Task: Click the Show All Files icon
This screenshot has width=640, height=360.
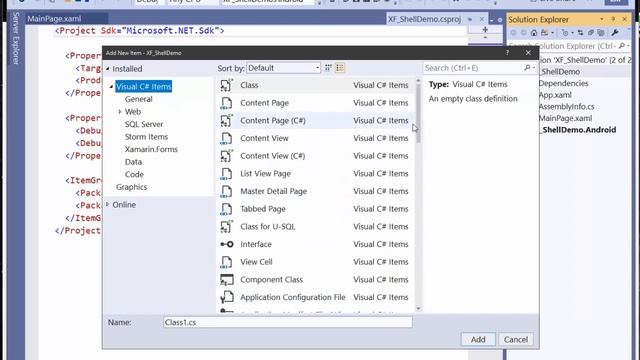Action: pos(601,33)
